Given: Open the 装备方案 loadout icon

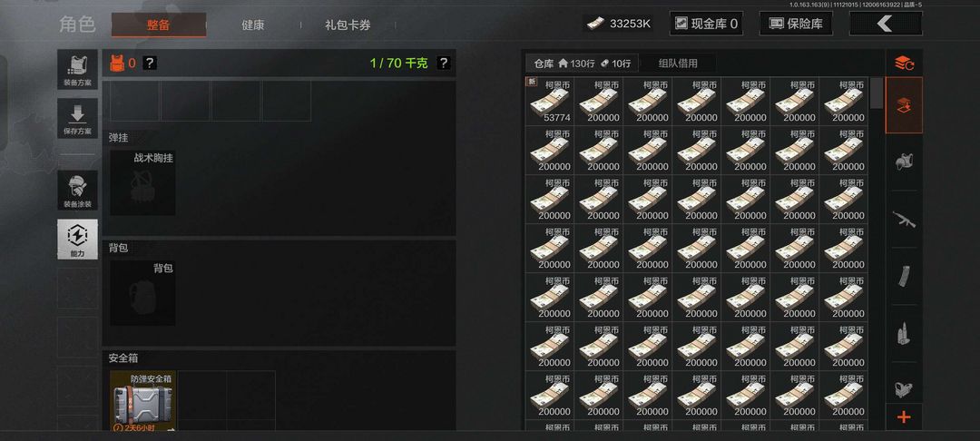Looking at the screenshot, I should (x=77, y=69).
